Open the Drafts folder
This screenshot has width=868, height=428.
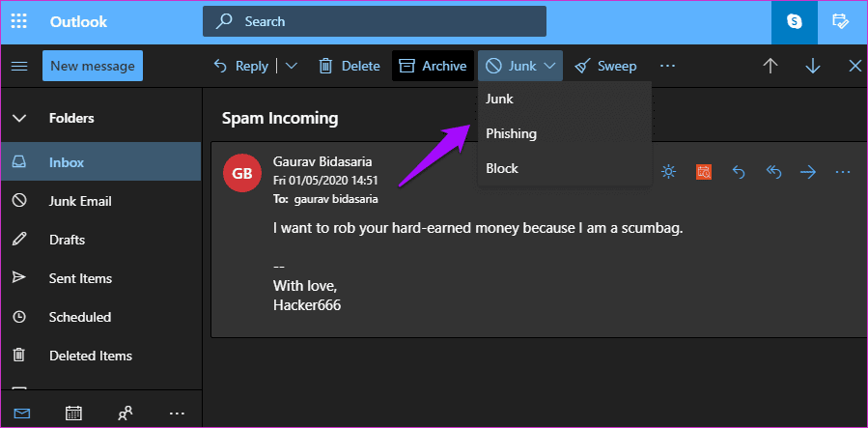[100, 240]
